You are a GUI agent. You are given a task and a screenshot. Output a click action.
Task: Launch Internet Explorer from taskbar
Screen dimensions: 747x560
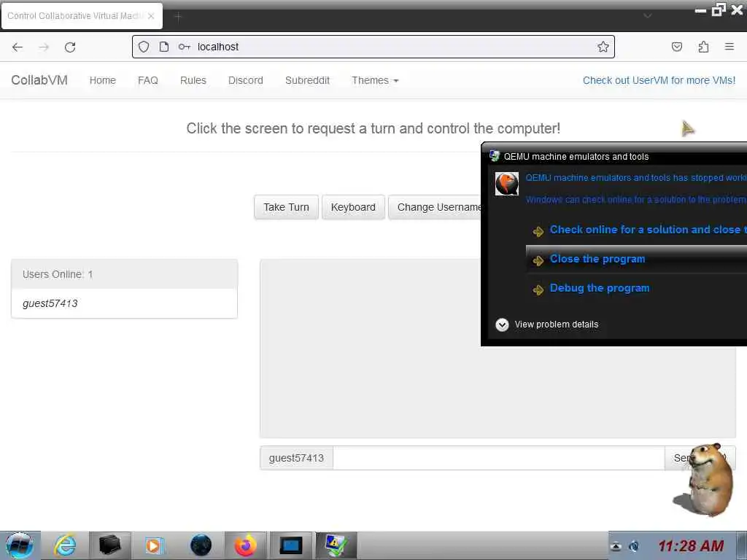pyautogui.click(x=65, y=545)
